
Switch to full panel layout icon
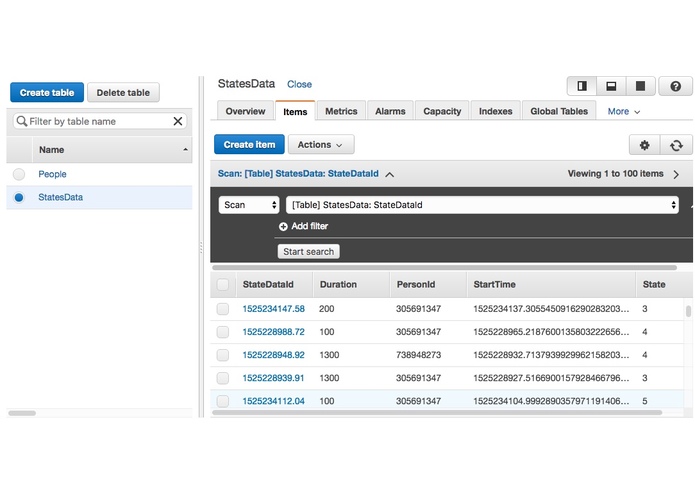[640, 86]
